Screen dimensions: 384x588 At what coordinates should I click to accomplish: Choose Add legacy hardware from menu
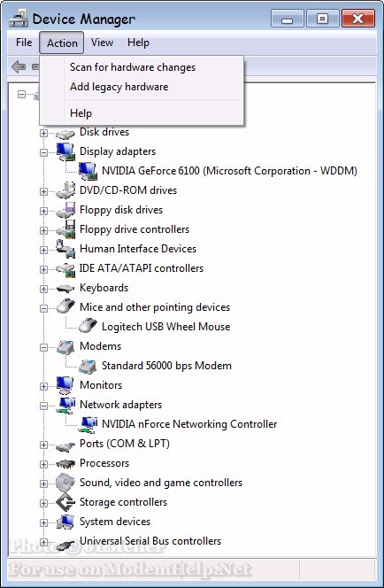pos(119,87)
